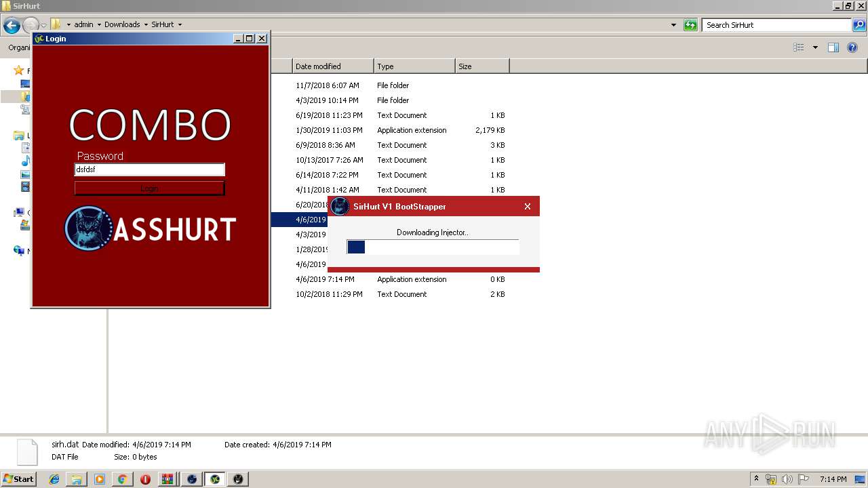Click the Password input field
Screen dimensions: 868x488
pos(149,169)
